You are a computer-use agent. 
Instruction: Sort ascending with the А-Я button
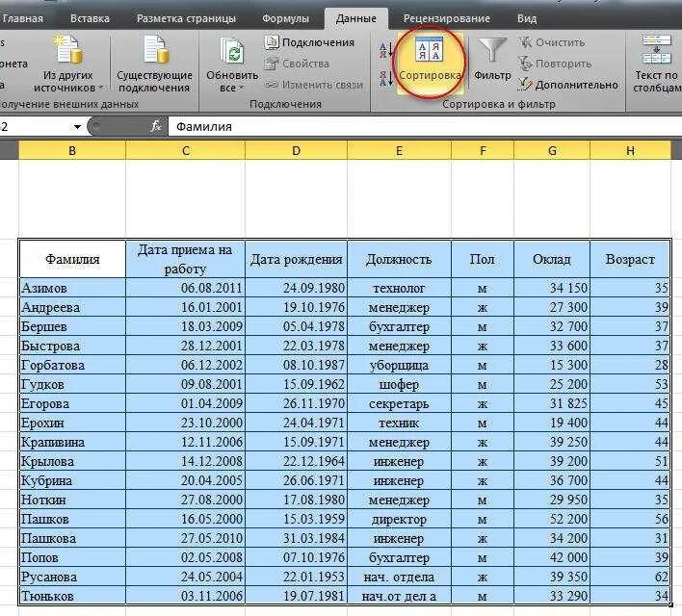click(x=385, y=50)
